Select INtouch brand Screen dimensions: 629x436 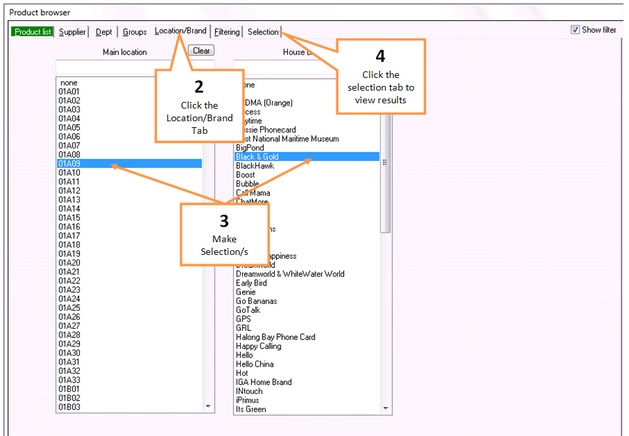(307, 391)
